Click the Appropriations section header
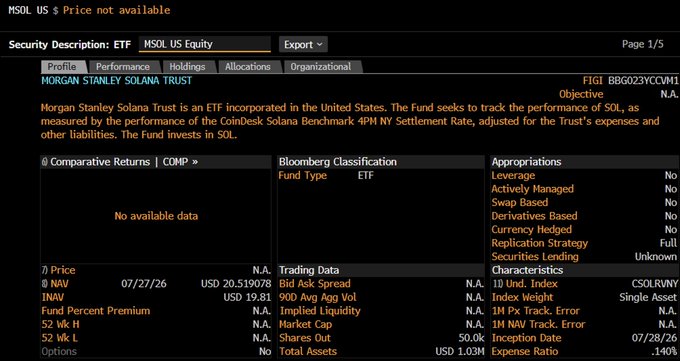This screenshot has height=361, width=680. tap(526, 162)
